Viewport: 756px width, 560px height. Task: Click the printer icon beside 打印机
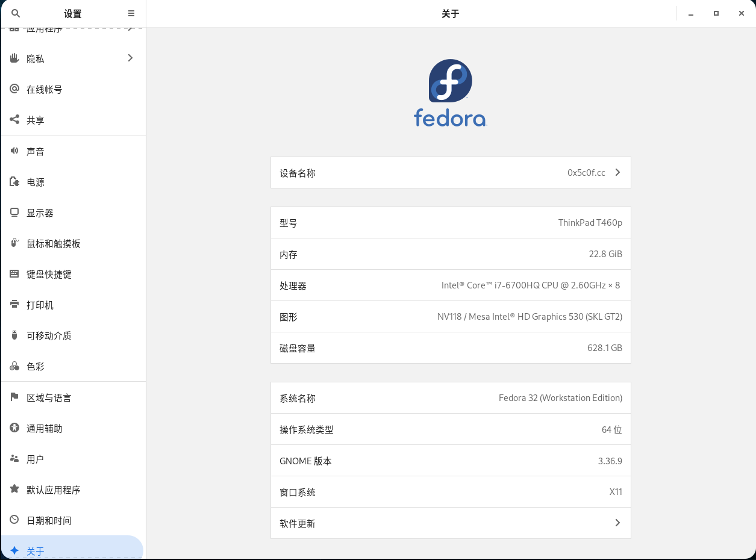pyautogui.click(x=14, y=305)
